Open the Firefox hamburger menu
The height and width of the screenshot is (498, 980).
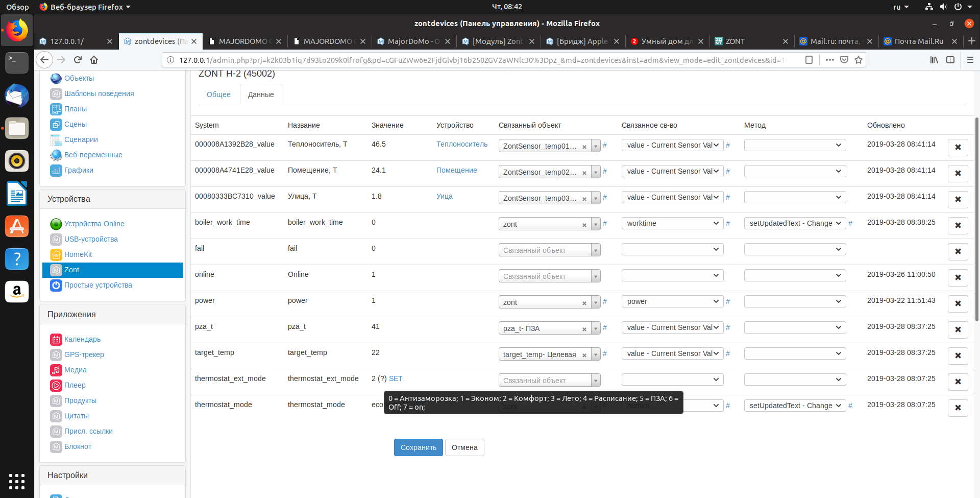[970, 60]
